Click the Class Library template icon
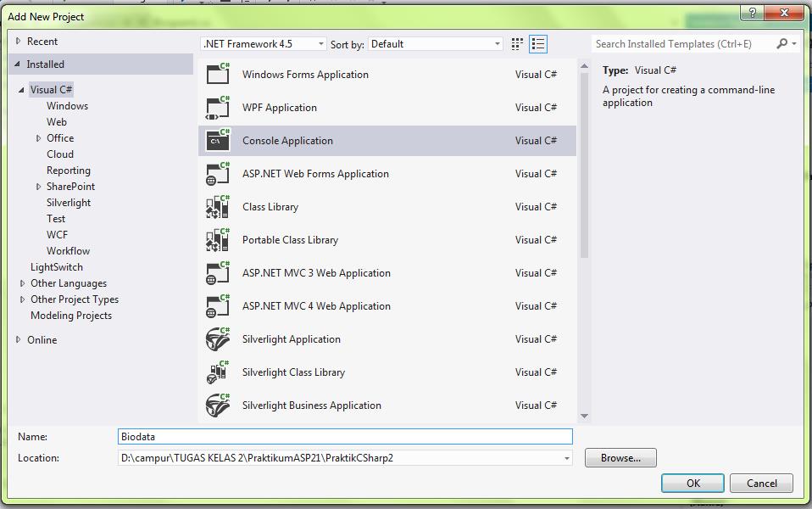The image size is (812, 509). tap(218, 206)
